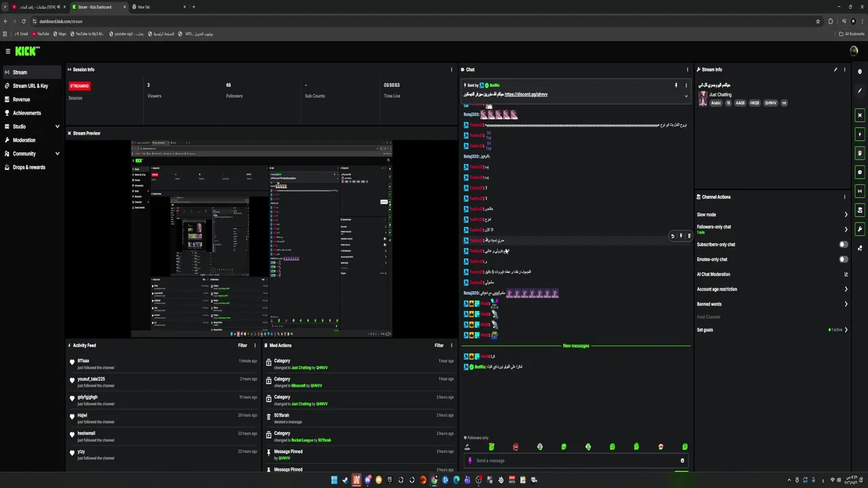The height and width of the screenshot is (488, 868).
Task: Click the chat identity icon in message box
Action: [x=470, y=460]
